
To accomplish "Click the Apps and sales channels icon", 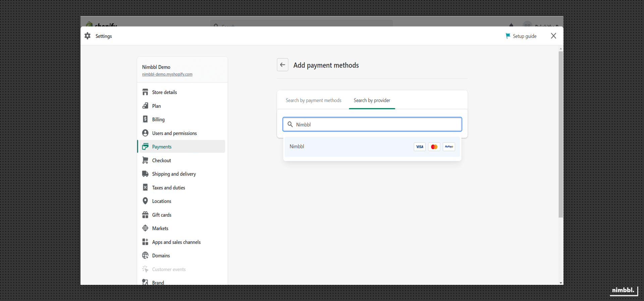I will (x=145, y=242).
